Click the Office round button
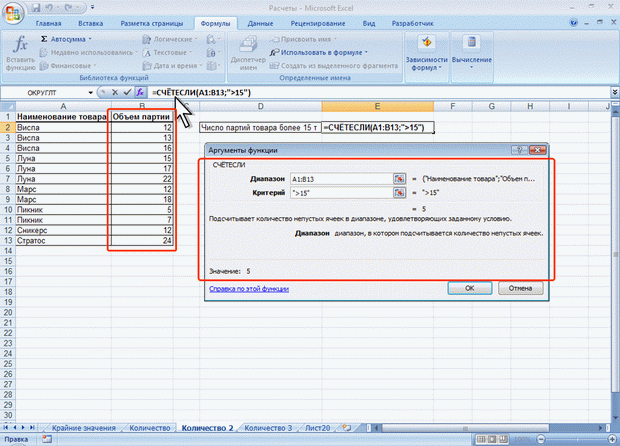The width and height of the screenshot is (620, 446). 13,12
